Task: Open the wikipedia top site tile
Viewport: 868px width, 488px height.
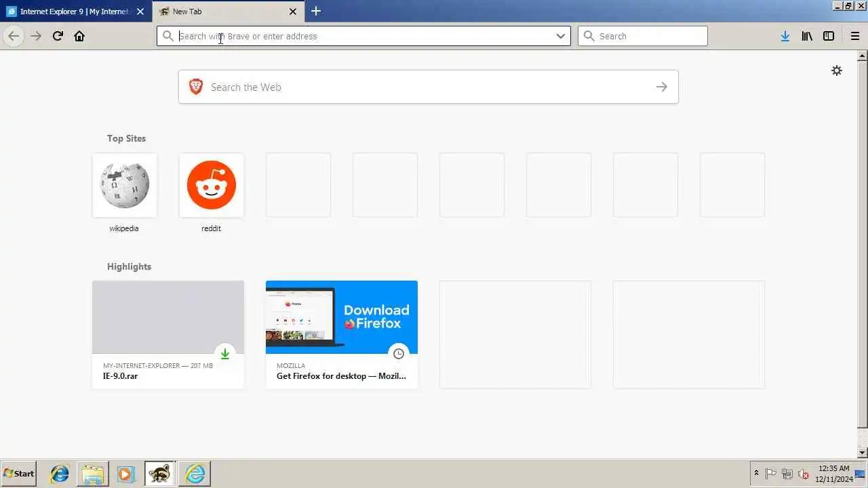Action: coord(124,185)
